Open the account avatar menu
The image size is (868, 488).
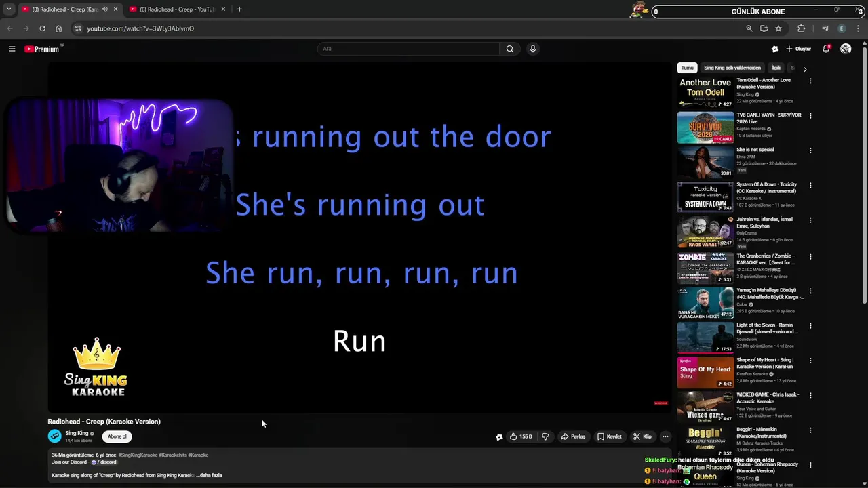(x=846, y=49)
